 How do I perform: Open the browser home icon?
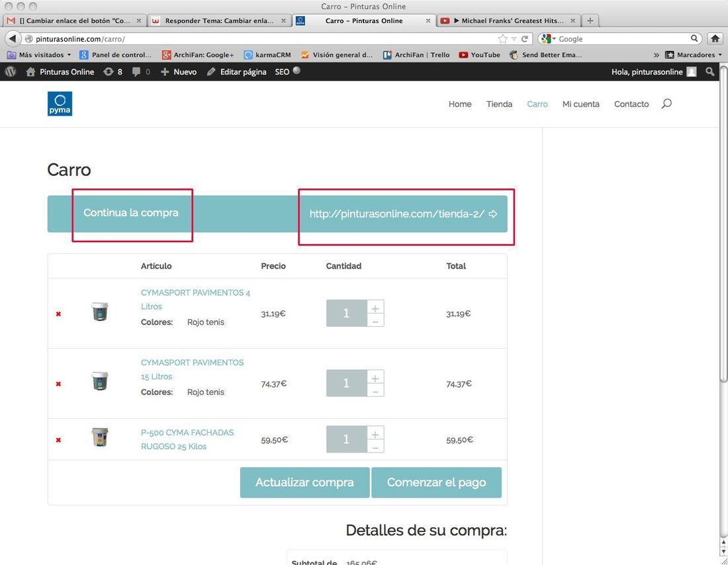click(x=715, y=38)
